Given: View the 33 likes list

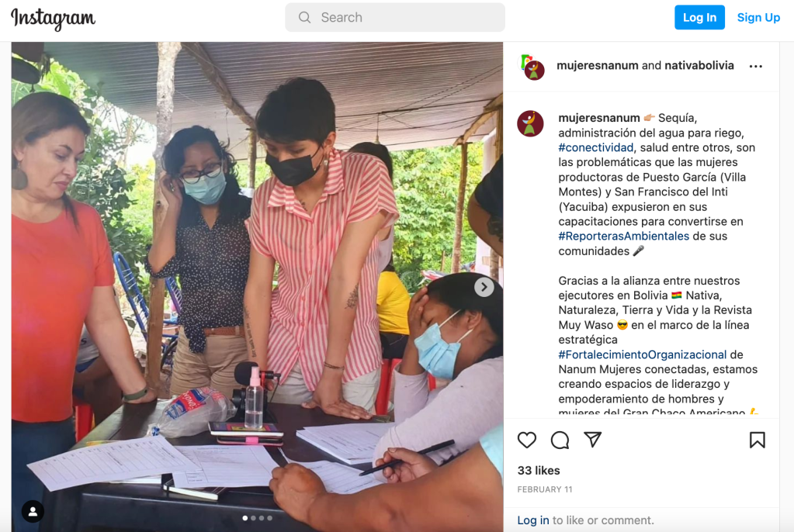Looking at the screenshot, I should (539, 471).
